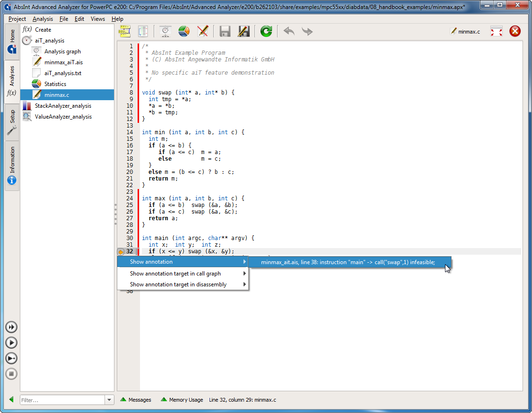Open the Project menu
The width and height of the screenshot is (532, 413).
[17, 19]
